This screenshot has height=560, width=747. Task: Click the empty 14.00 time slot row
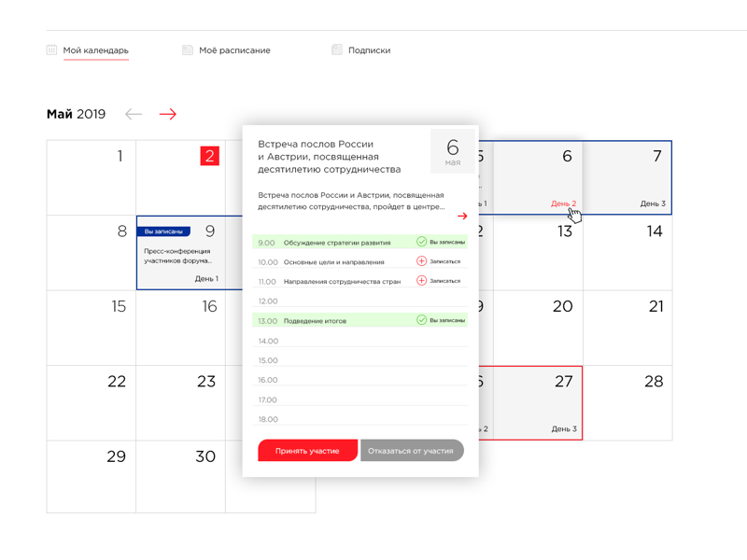359,341
